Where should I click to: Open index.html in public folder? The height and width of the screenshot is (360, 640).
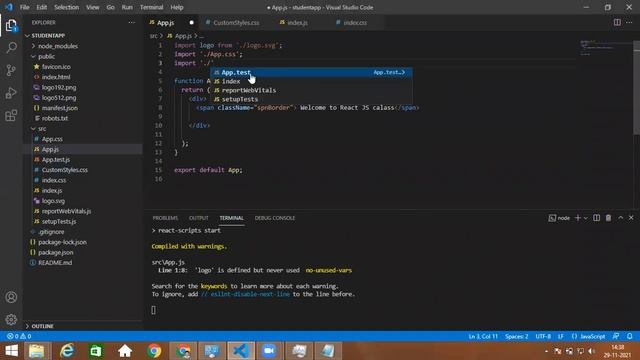pyautogui.click(x=56, y=77)
